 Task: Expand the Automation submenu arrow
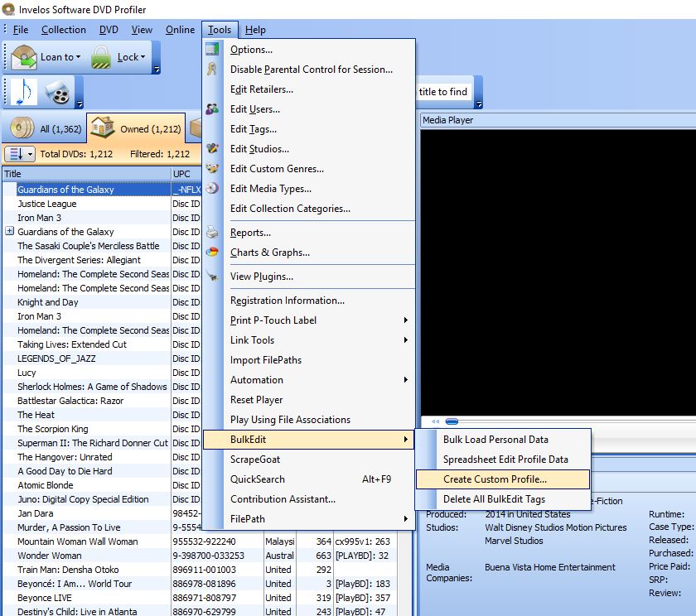[x=405, y=380]
